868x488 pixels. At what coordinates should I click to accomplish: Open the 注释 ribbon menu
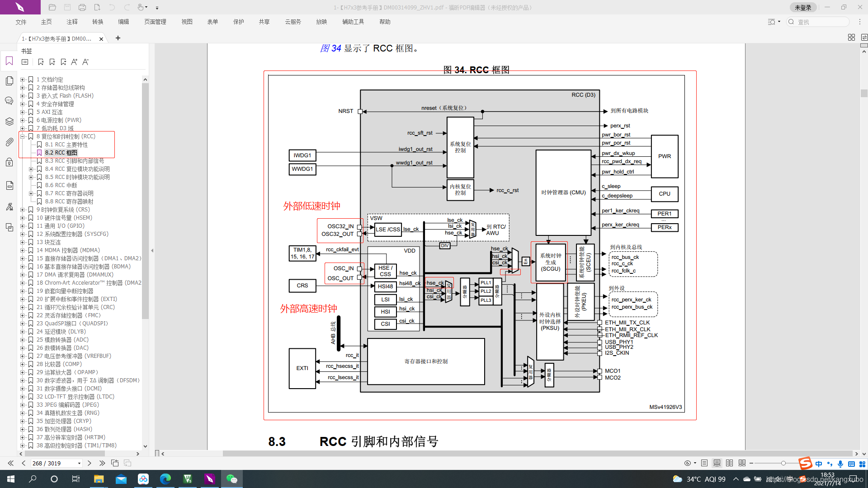pyautogui.click(x=72, y=22)
